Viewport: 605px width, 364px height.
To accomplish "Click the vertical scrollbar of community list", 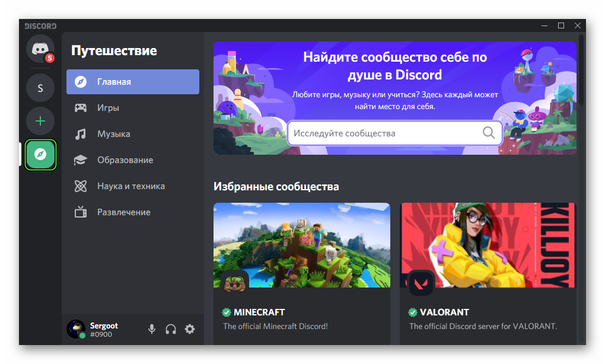I will 581,71.
